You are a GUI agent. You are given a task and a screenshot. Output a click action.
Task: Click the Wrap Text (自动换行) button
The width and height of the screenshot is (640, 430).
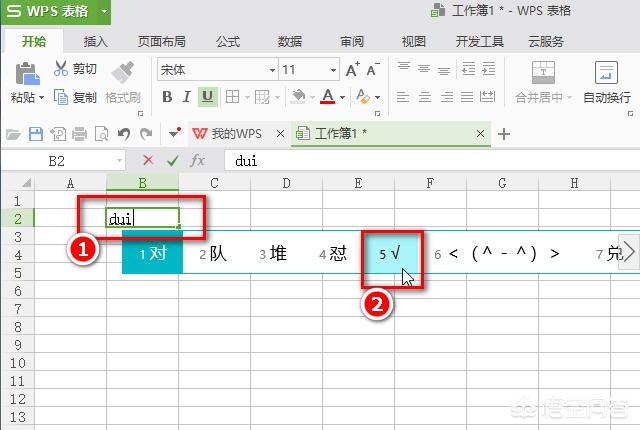tap(607, 82)
